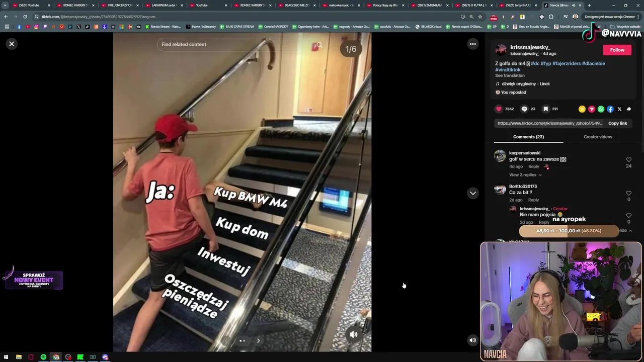Open the #viraltiktok hashtag
644x362 pixels.
(x=508, y=69)
